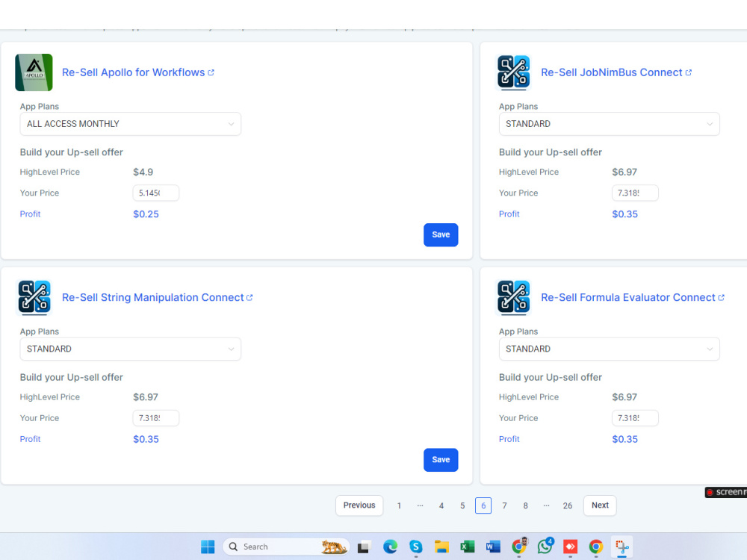The width and height of the screenshot is (747, 560).
Task: Open Re-Sell Formula Evaluator Connect link
Action: 628,298
